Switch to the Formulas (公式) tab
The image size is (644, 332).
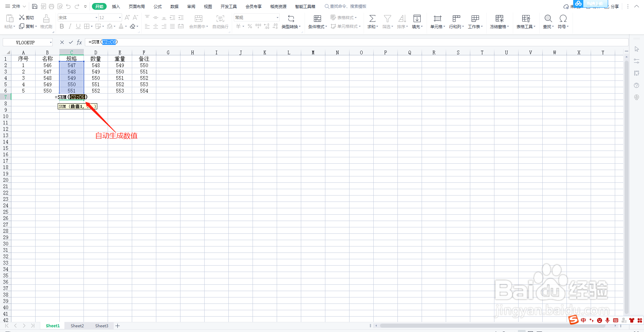pyautogui.click(x=158, y=6)
